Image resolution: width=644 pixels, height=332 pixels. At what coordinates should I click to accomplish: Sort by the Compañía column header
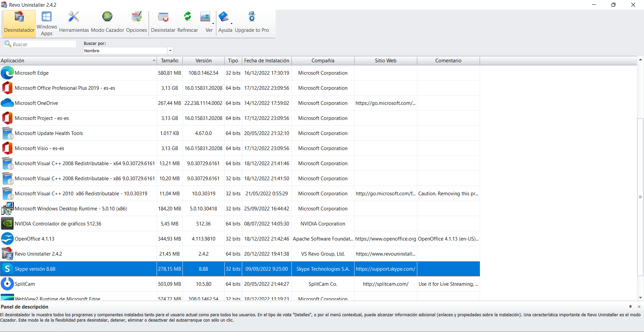323,61
